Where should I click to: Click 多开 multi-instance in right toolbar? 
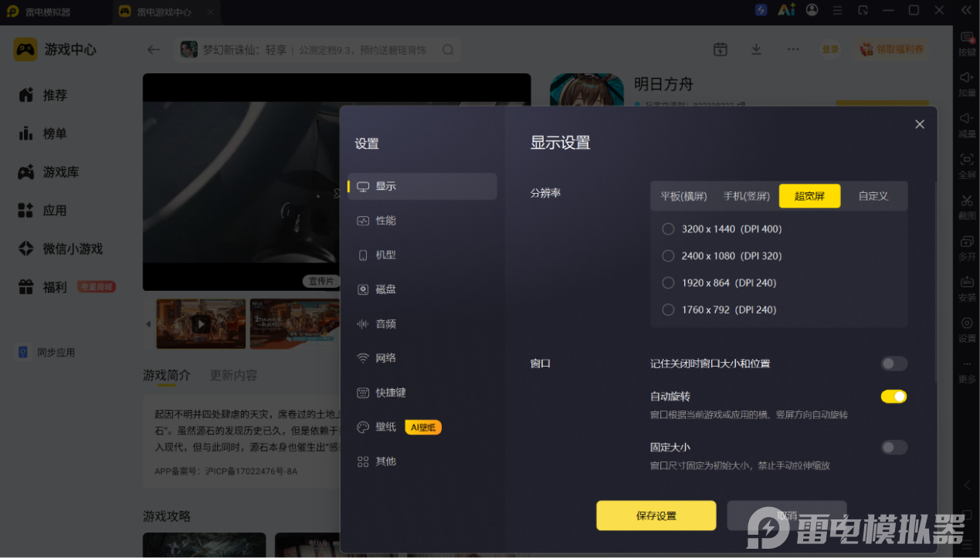click(967, 248)
